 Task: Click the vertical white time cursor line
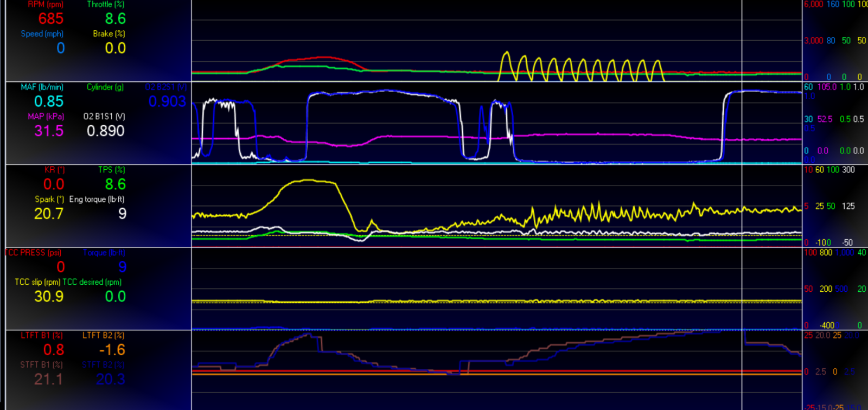pyautogui.click(x=742, y=205)
